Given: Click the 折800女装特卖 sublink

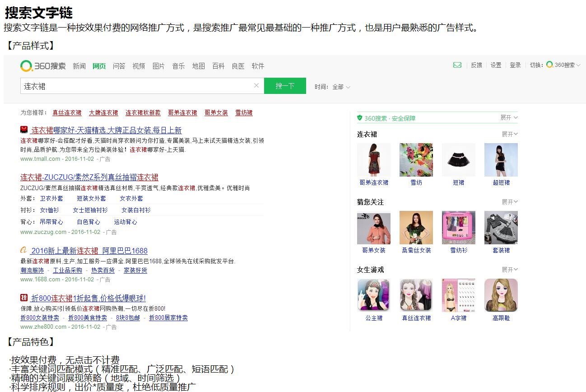Looking at the screenshot, I should tap(40, 317).
